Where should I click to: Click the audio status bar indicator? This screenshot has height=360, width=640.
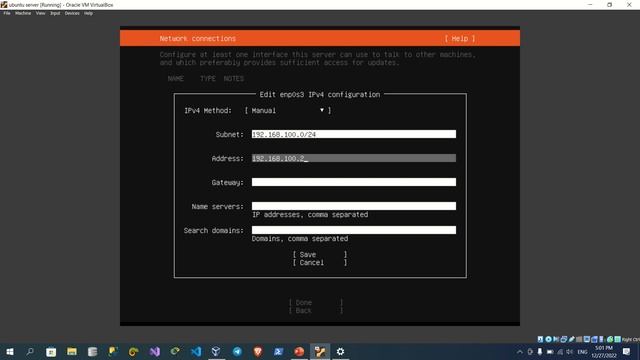(x=556, y=339)
